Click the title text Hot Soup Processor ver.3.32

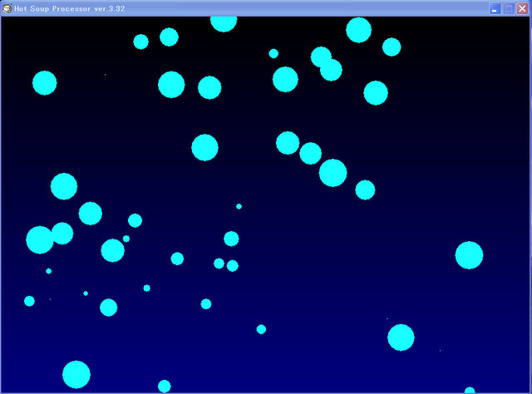point(70,9)
